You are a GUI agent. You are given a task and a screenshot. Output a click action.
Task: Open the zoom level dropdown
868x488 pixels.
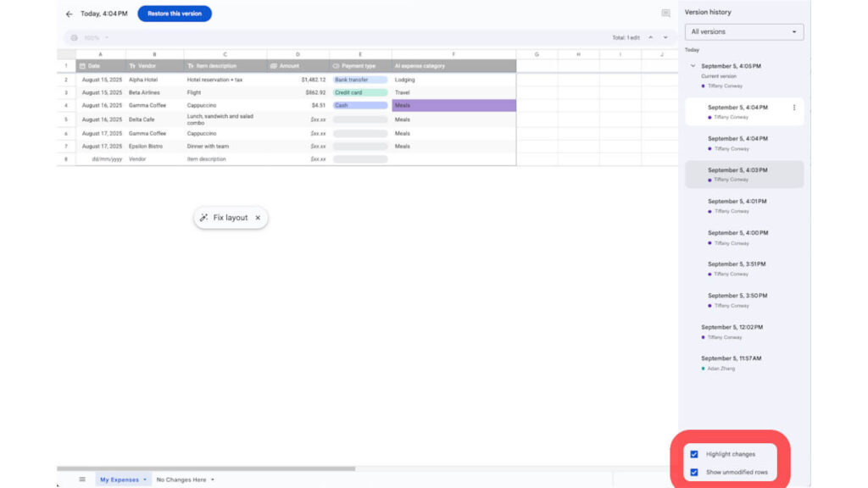tap(97, 37)
